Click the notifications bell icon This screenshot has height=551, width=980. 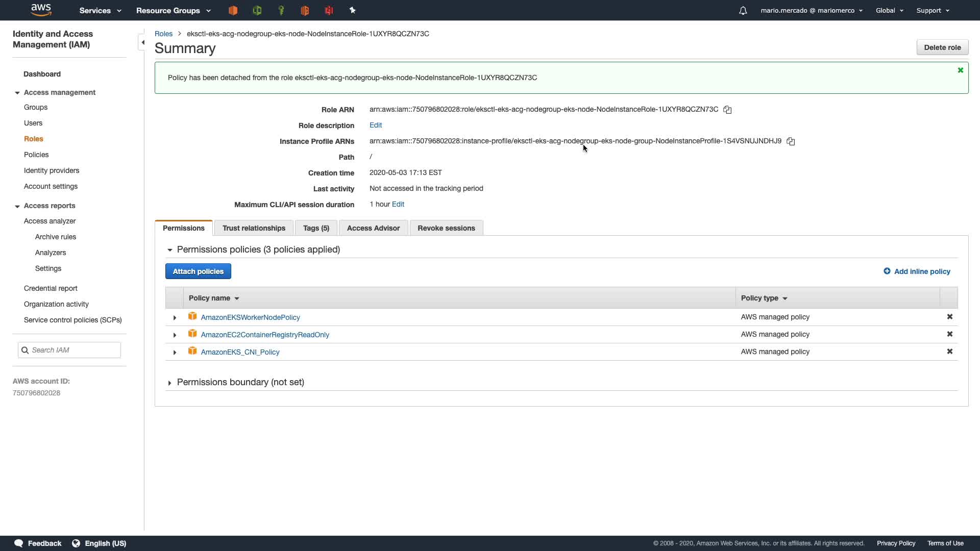(x=743, y=11)
